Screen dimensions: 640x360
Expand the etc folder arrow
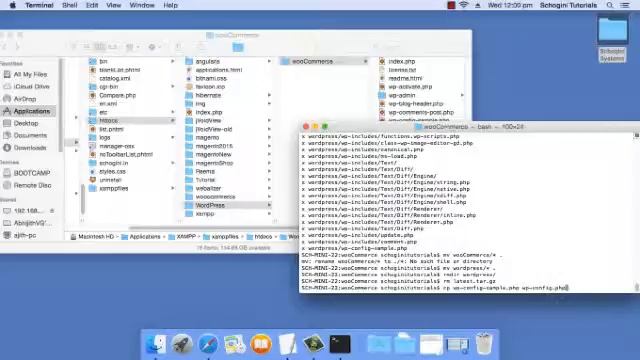click(x=173, y=112)
